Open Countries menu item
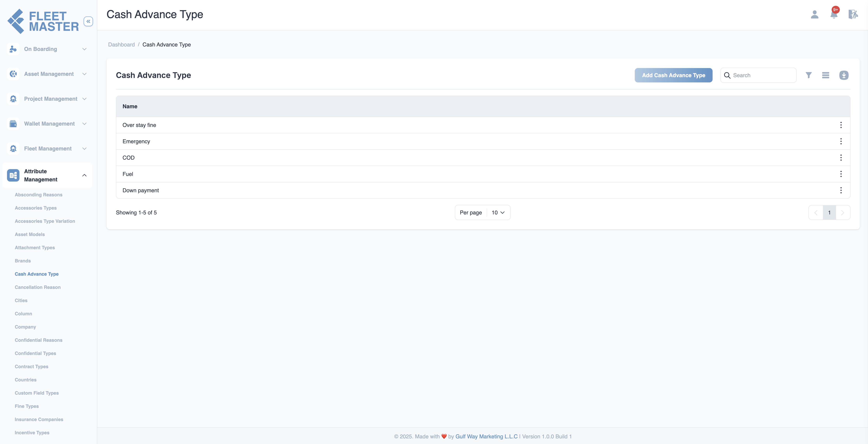 click(26, 380)
